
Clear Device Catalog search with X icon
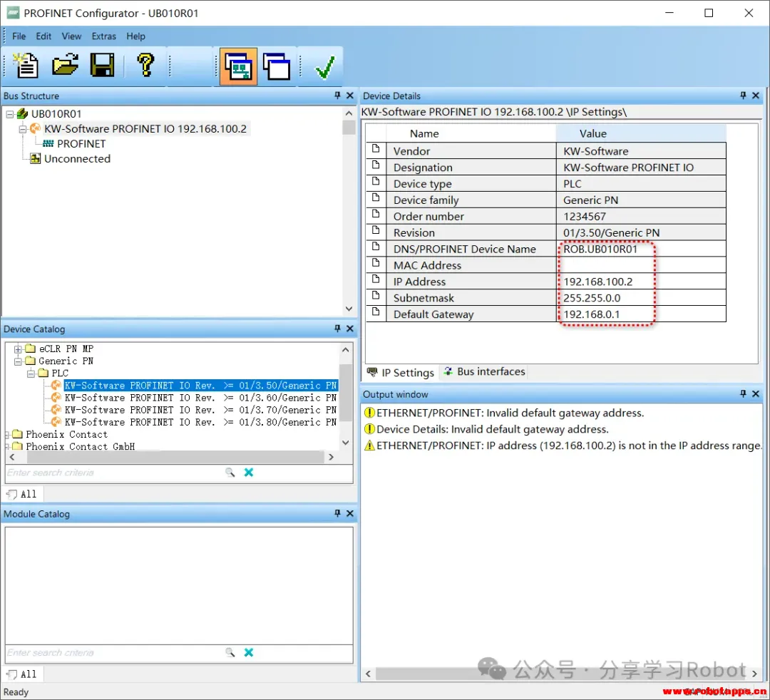coord(249,472)
